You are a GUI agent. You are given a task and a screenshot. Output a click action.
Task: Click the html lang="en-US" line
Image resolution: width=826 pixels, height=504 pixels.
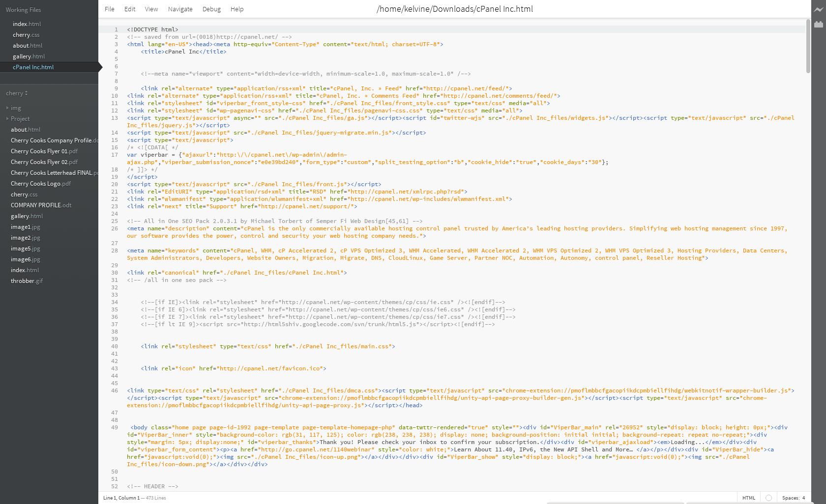click(x=285, y=44)
